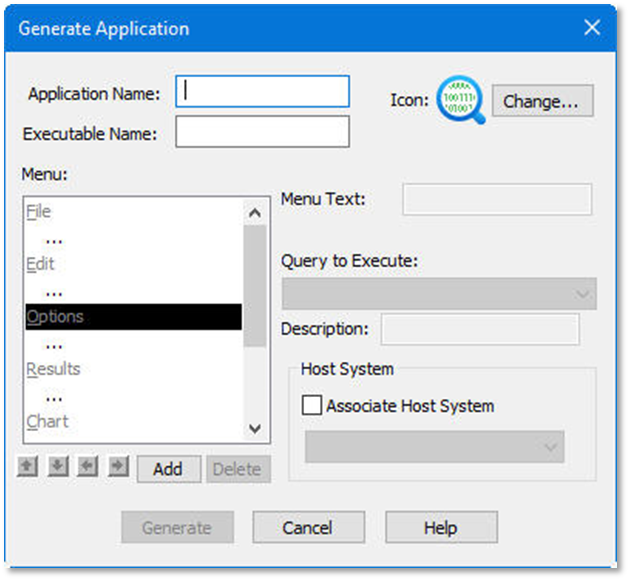The width and height of the screenshot is (629, 580).
Task: Enable the Associate Host System checkbox
Action: (x=312, y=405)
